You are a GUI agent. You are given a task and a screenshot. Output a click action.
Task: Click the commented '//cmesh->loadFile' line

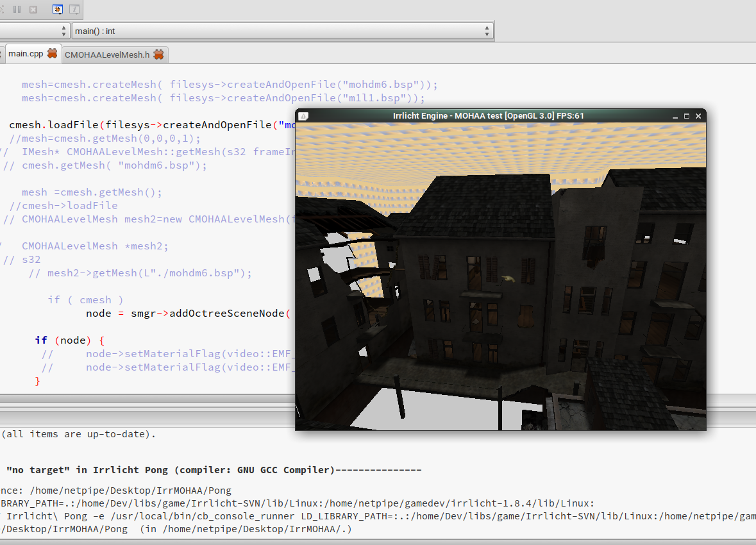pos(63,206)
